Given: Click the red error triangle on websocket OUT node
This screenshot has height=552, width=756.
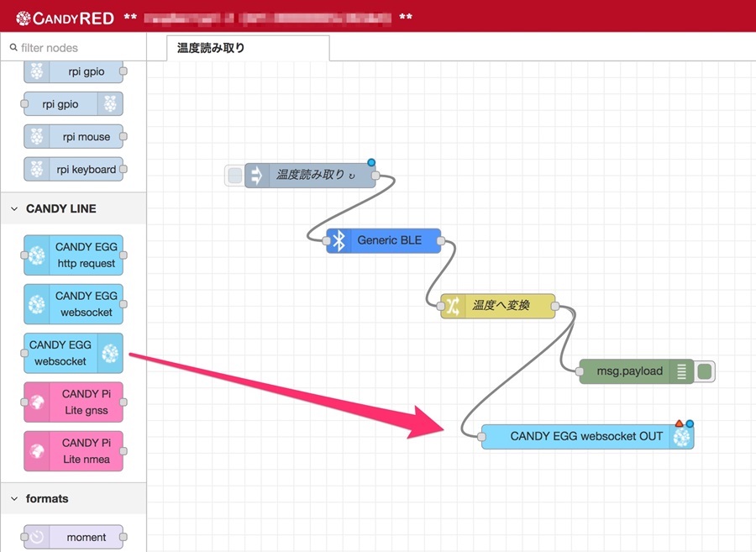Looking at the screenshot, I should click(x=680, y=423).
